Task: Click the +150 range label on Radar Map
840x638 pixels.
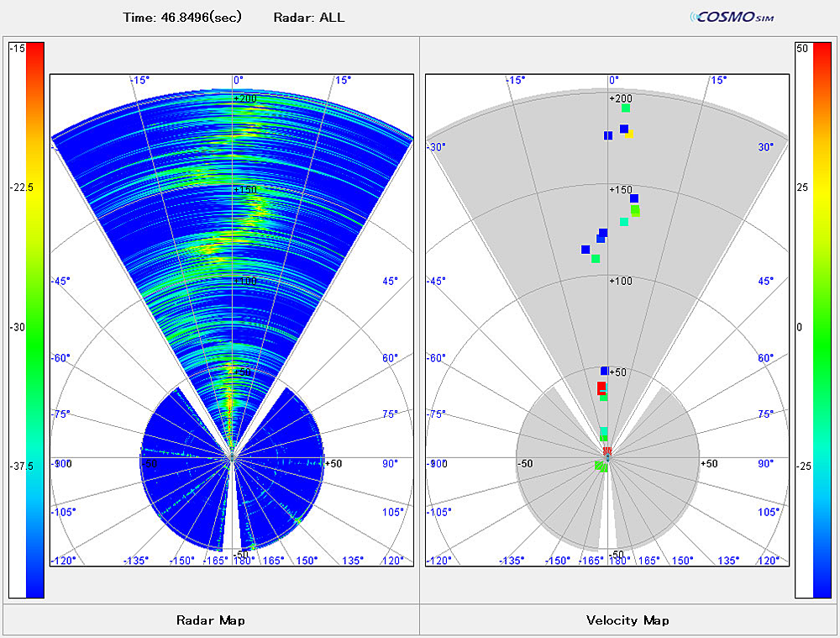Action: point(245,190)
